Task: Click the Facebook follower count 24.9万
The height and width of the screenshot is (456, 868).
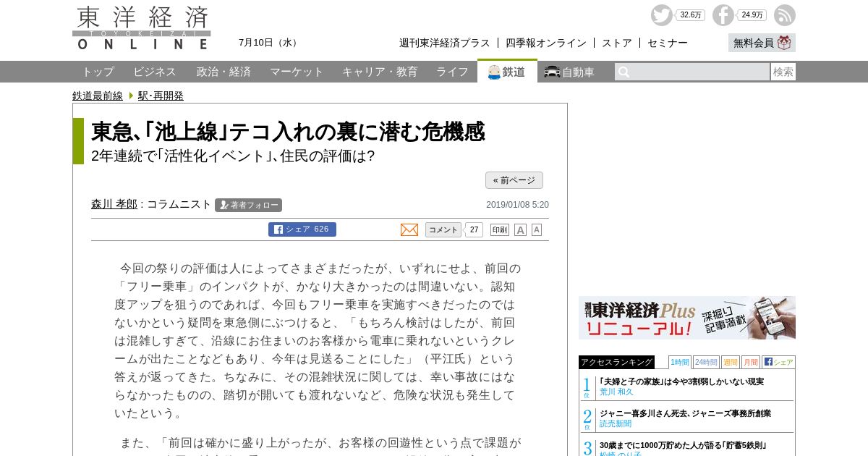Action: point(752,15)
